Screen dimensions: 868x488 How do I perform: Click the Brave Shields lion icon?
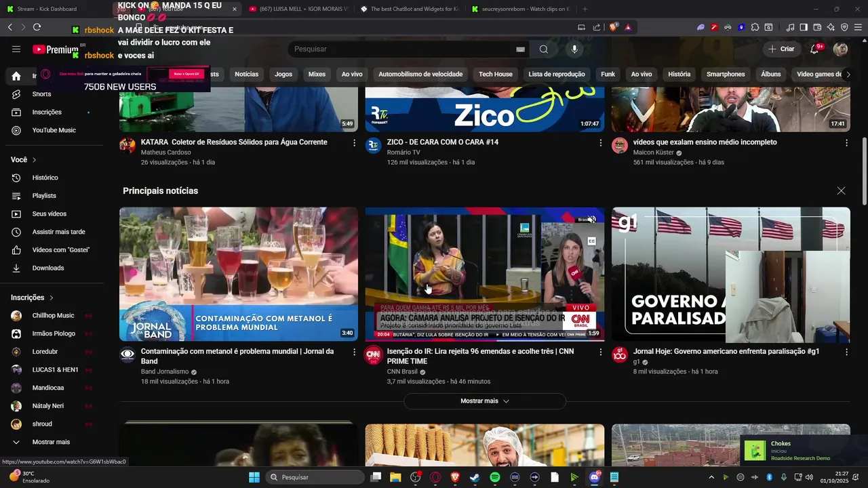pos(614,27)
